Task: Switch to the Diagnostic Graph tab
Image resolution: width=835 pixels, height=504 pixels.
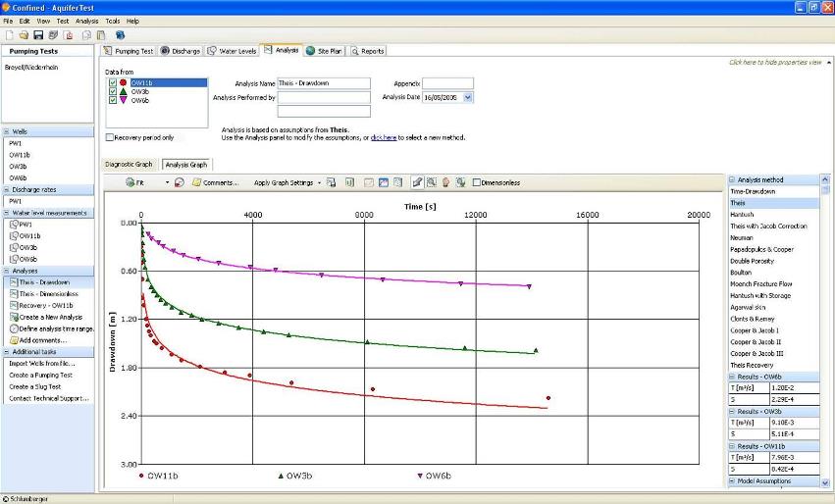Action: point(129,165)
